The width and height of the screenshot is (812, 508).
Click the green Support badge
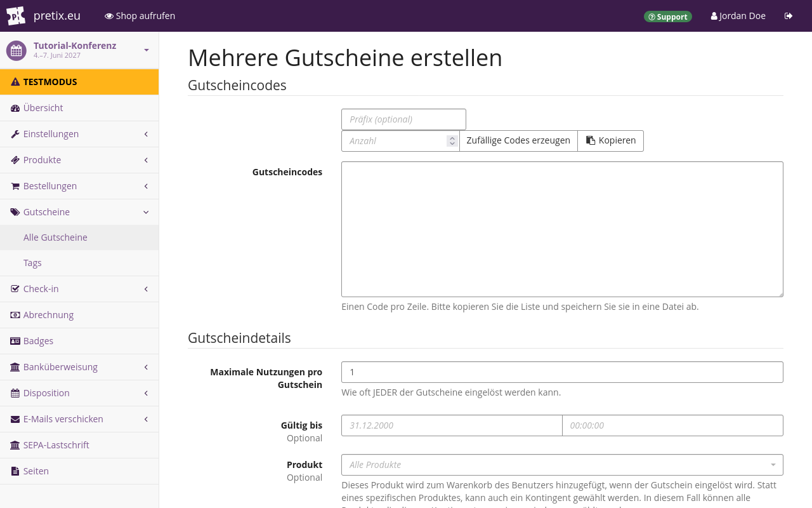(668, 17)
